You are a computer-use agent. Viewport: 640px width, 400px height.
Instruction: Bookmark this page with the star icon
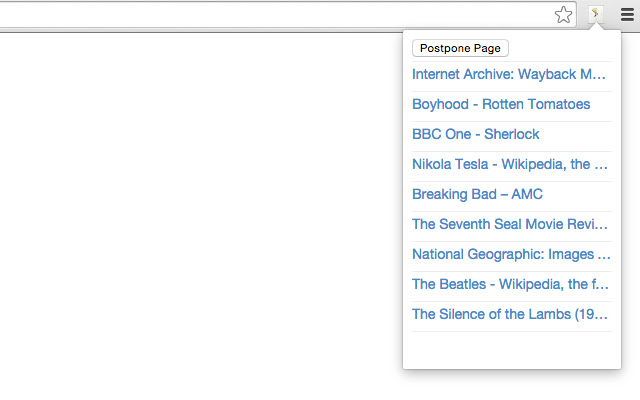(x=564, y=14)
